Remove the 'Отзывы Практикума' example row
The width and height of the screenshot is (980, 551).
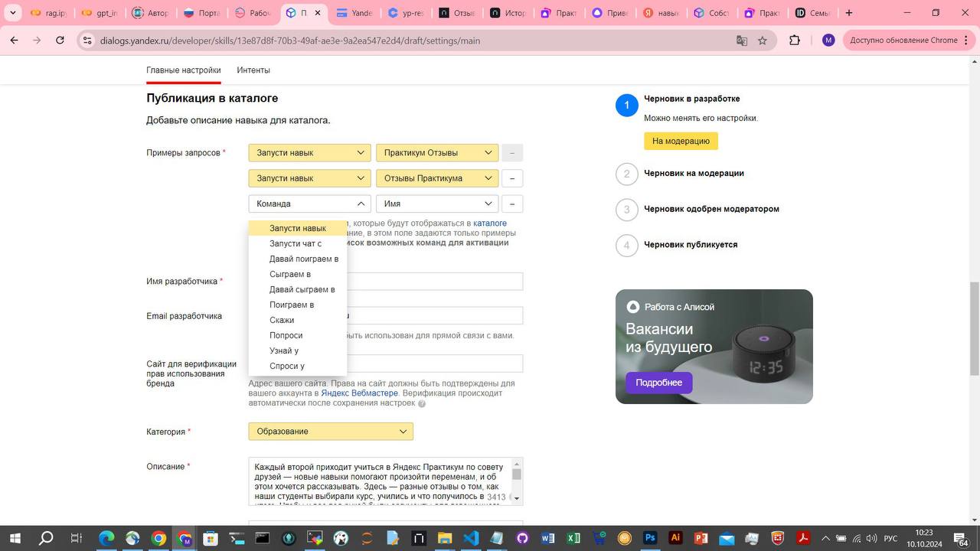(x=512, y=178)
